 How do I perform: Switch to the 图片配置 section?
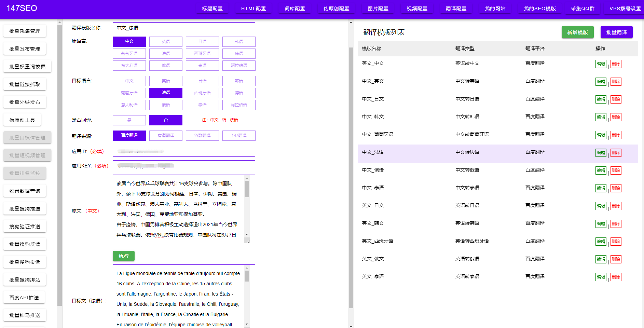coord(378,9)
